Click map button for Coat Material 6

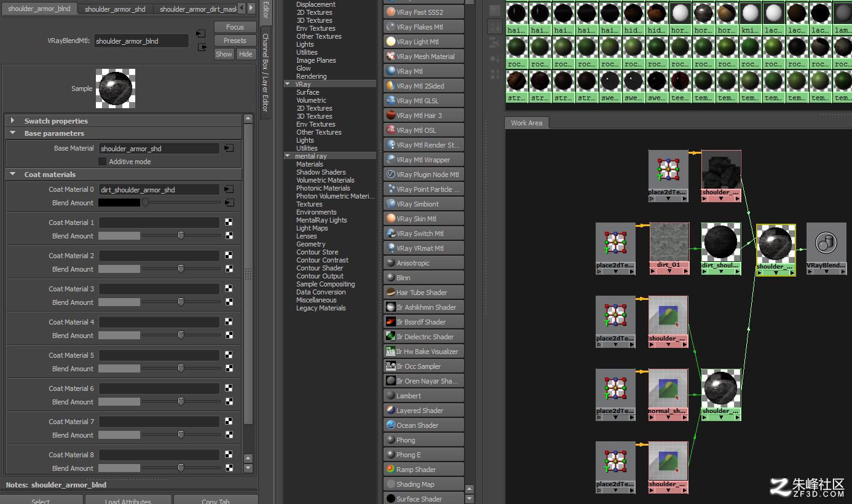pyautogui.click(x=229, y=388)
